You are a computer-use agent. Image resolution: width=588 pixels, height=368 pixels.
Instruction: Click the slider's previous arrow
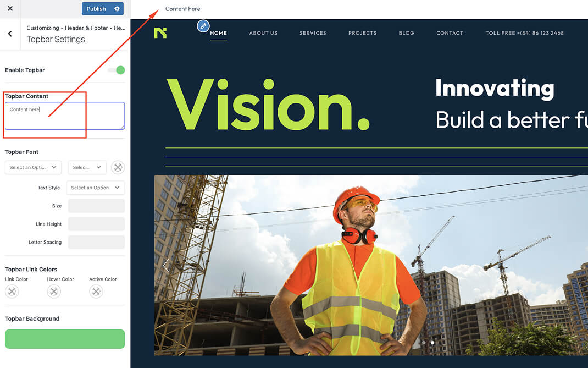click(x=165, y=266)
